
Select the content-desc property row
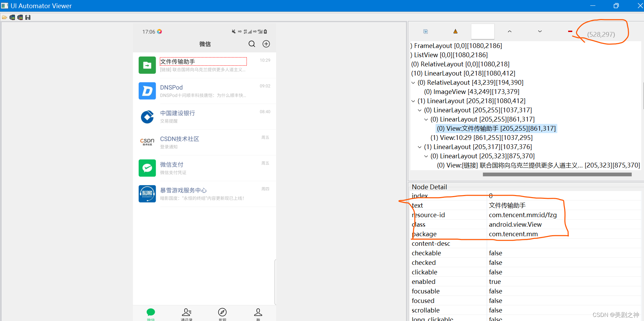(x=526, y=244)
